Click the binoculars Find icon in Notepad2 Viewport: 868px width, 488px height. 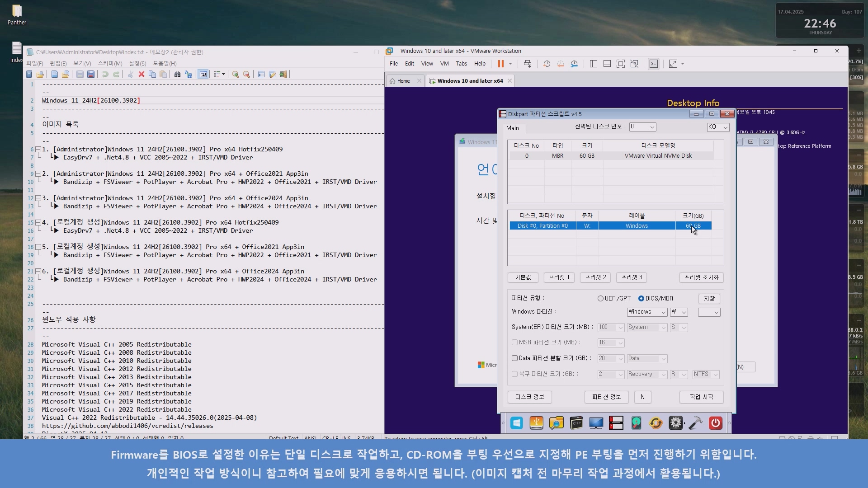[x=177, y=74]
